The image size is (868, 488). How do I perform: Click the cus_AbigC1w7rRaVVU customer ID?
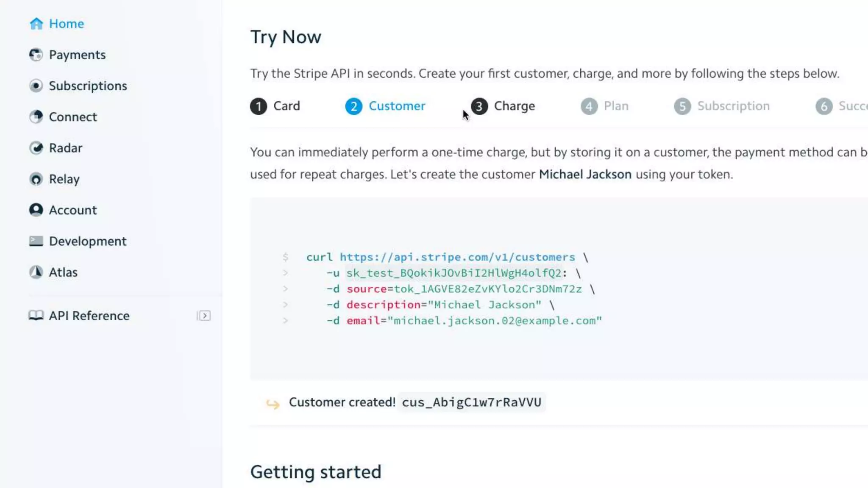click(471, 402)
